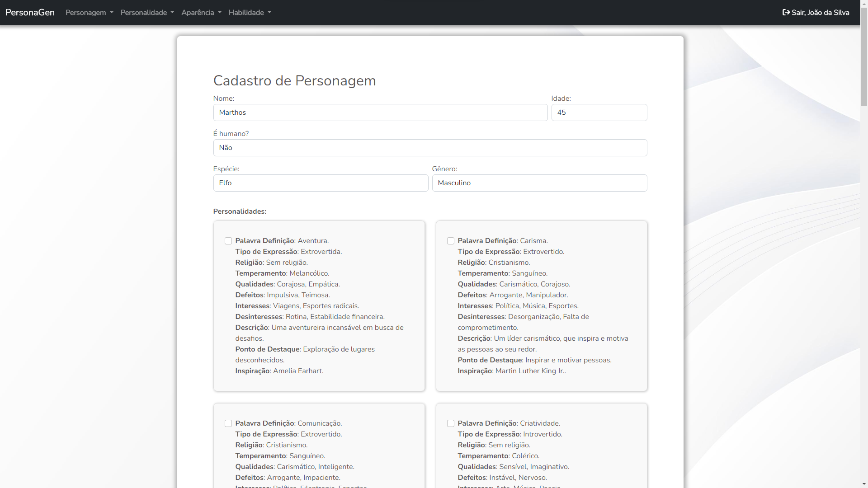The image size is (868, 488).
Task: Click Tipo de Expressão: Introvertido text
Action: [510, 434]
